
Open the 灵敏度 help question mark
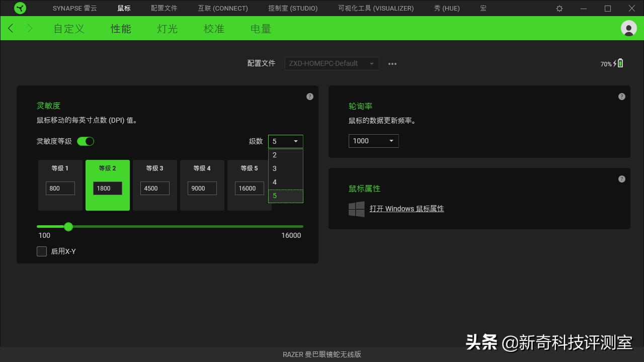309,96
